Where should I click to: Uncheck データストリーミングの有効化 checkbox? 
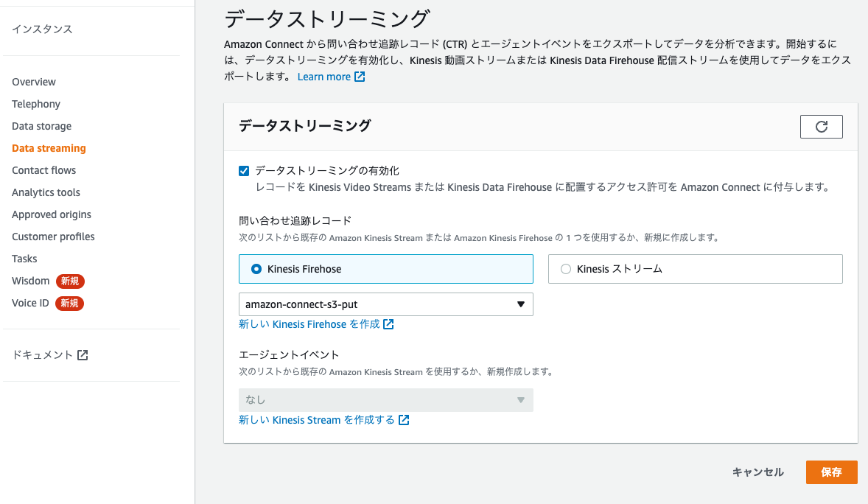point(244,171)
